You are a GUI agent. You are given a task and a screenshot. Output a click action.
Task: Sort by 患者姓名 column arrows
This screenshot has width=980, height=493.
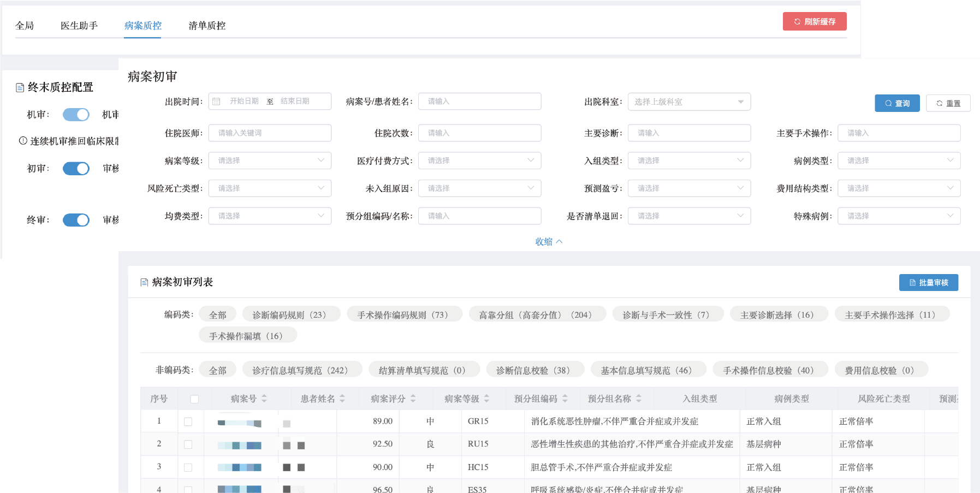click(x=342, y=399)
